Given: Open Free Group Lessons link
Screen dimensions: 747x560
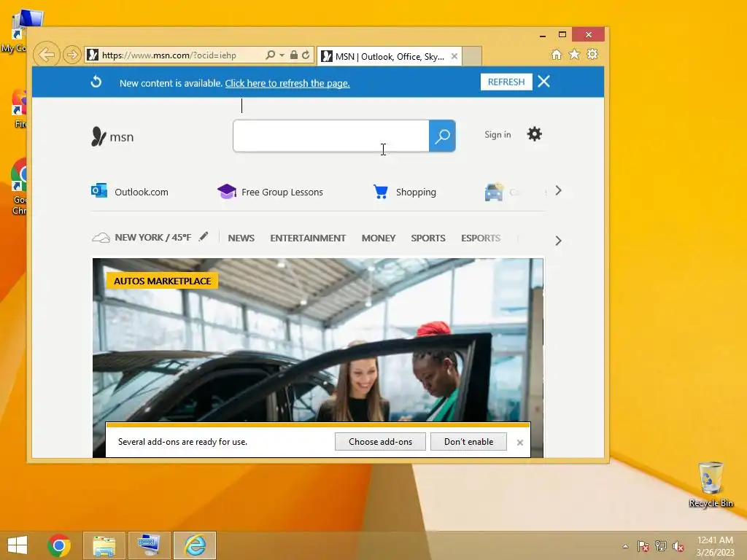Looking at the screenshot, I should (282, 192).
